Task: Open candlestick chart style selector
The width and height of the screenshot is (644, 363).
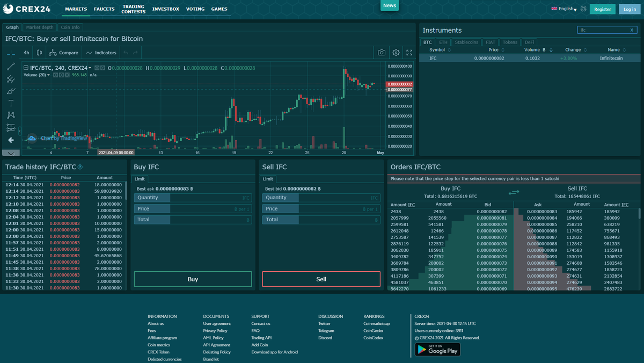Action: coord(39,53)
